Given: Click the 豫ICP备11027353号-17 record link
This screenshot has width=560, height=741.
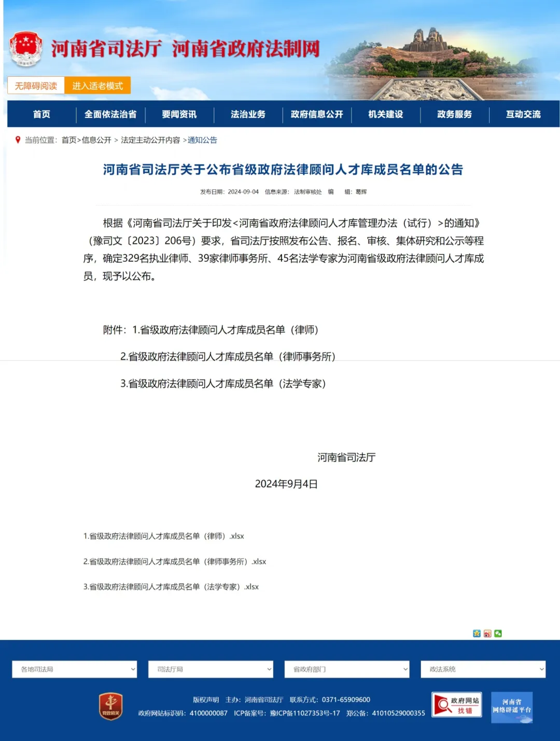Looking at the screenshot, I should point(305,713).
